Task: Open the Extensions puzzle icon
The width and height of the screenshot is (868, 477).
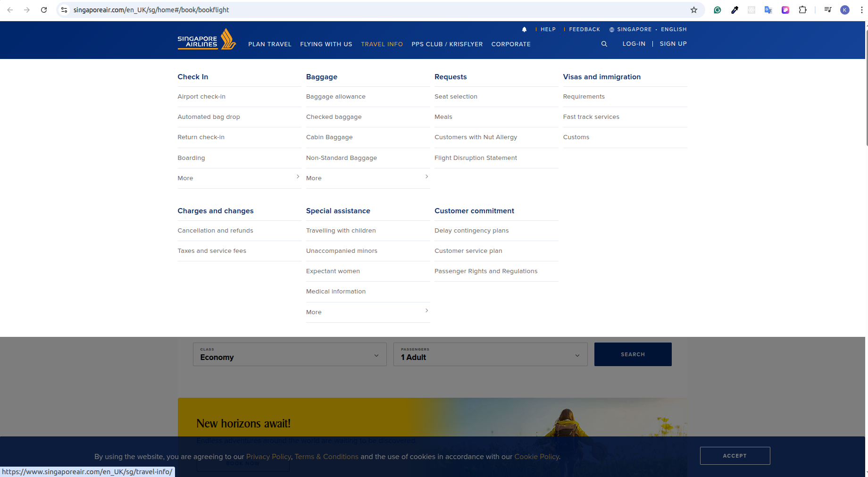Action: pyautogui.click(x=802, y=10)
